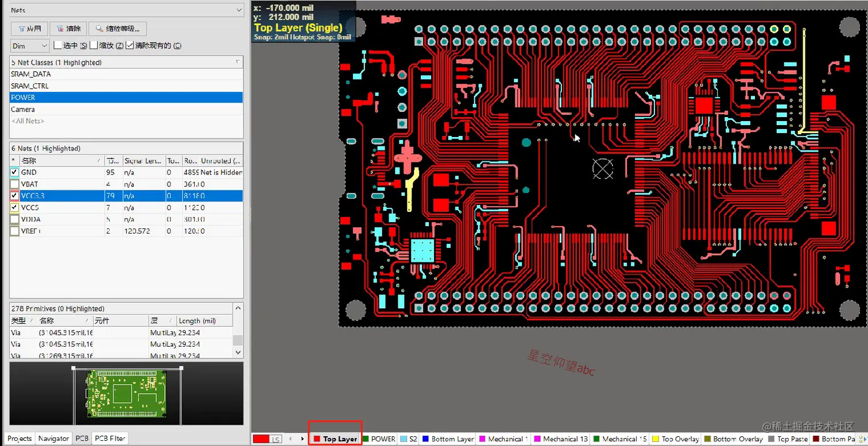This screenshot has height=446, width=868.
Task: Switch to the Bottom Layer tab
Action: (448, 439)
